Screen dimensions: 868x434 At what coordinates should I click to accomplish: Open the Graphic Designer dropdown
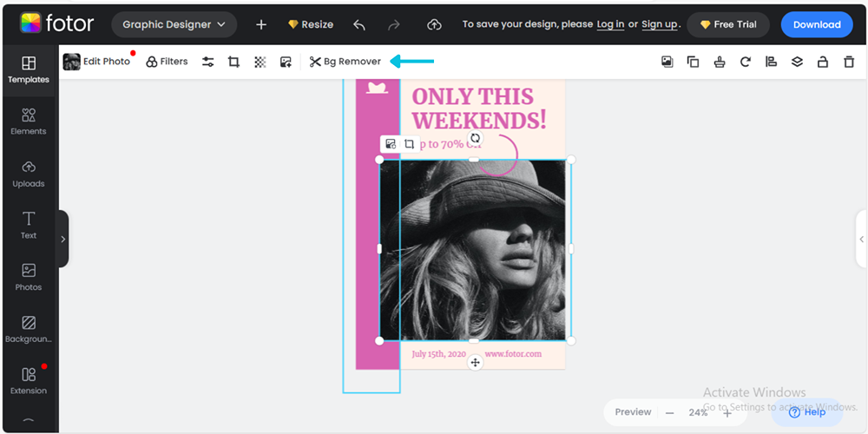click(174, 24)
